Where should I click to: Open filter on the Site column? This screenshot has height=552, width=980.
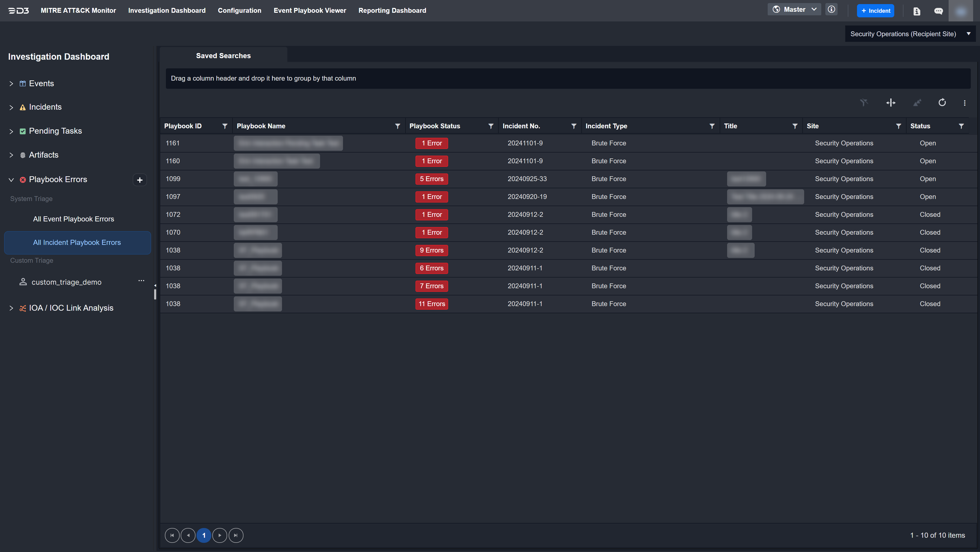click(x=898, y=126)
